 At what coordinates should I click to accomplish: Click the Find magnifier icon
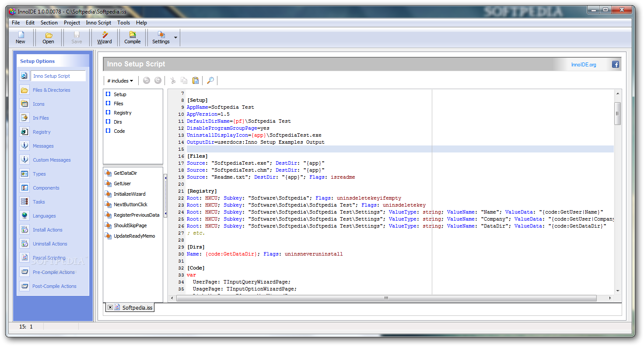[x=210, y=80]
